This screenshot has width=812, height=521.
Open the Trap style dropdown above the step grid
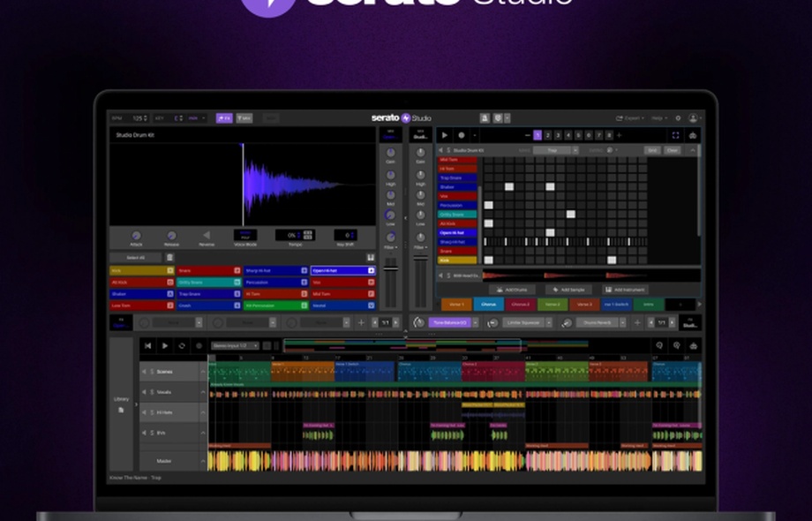pos(553,148)
